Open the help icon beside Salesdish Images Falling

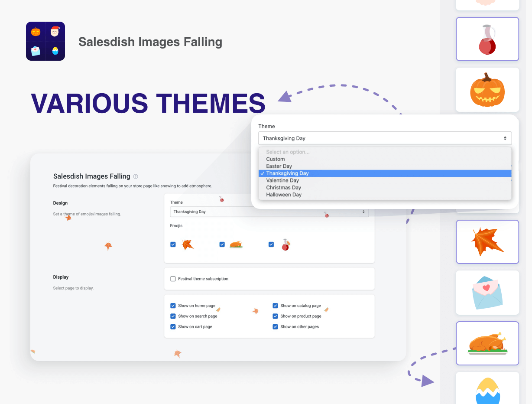tap(136, 176)
